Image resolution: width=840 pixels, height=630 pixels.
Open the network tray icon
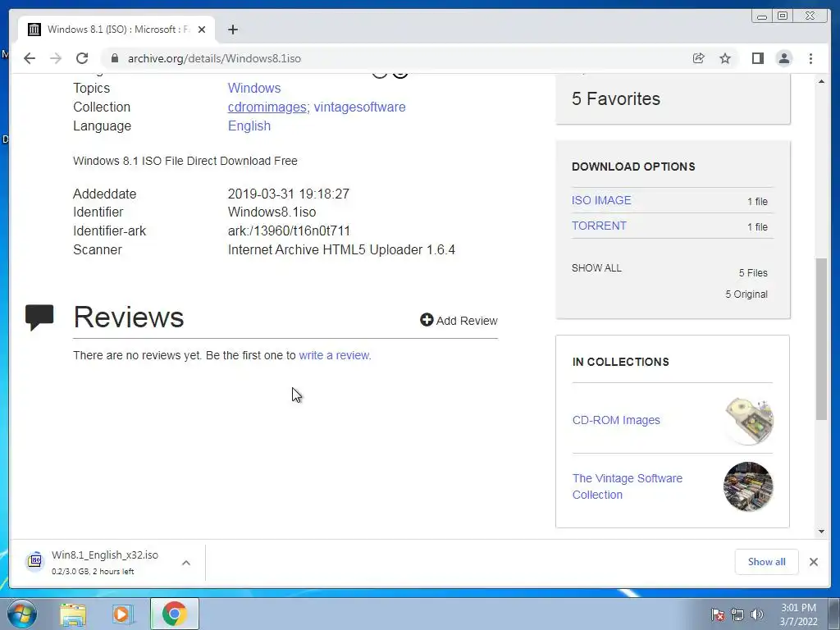[737, 614]
